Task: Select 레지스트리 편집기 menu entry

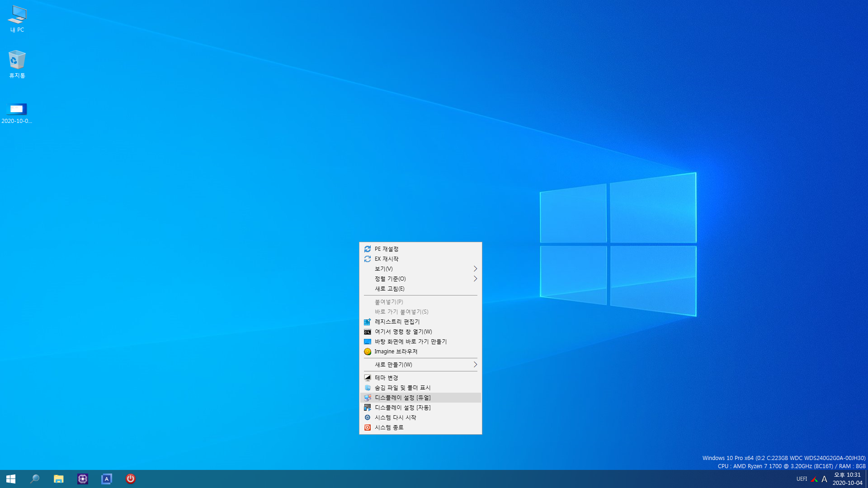Action: (x=420, y=322)
